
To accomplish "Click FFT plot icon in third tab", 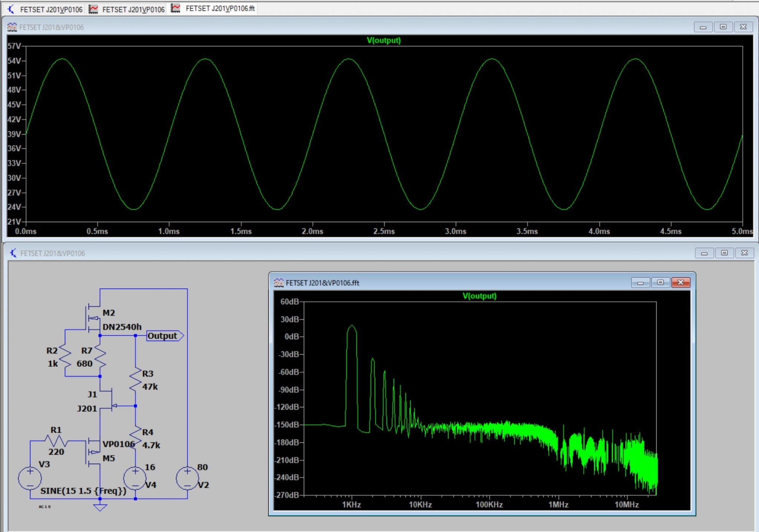I will click(x=176, y=8).
